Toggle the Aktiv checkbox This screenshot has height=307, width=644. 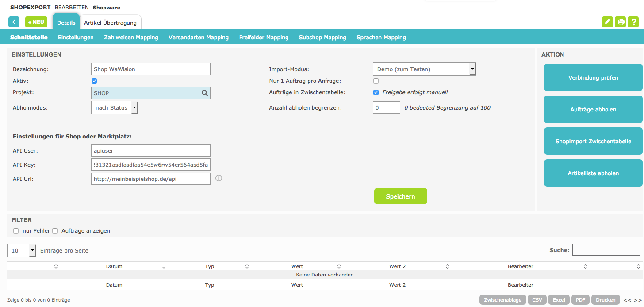click(94, 81)
